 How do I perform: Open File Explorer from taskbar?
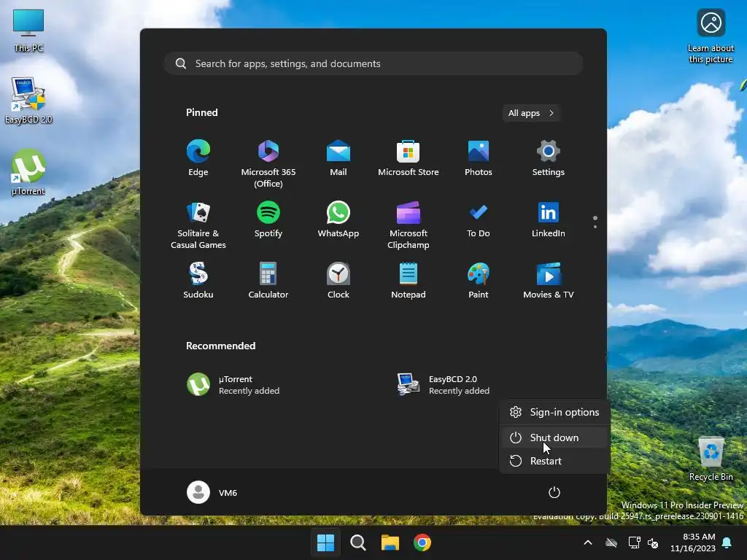pyautogui.click(x=390, y=542)
